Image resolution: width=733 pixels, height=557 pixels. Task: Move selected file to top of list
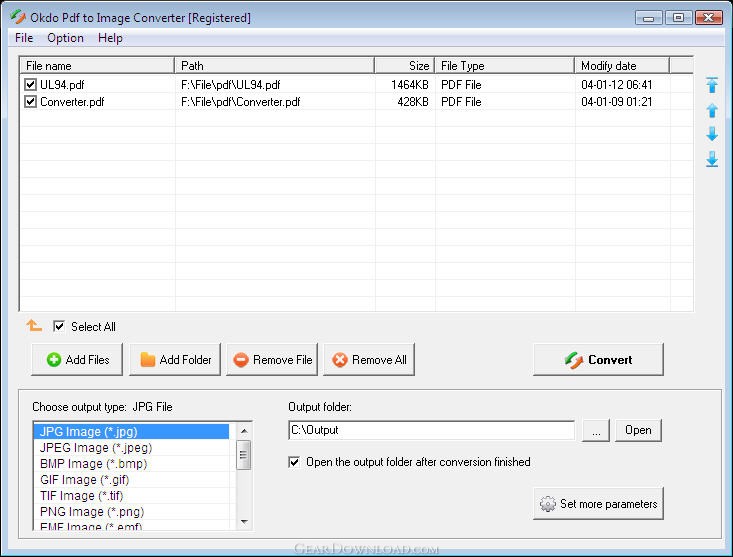pyautogui.click(x=711, y=85)
